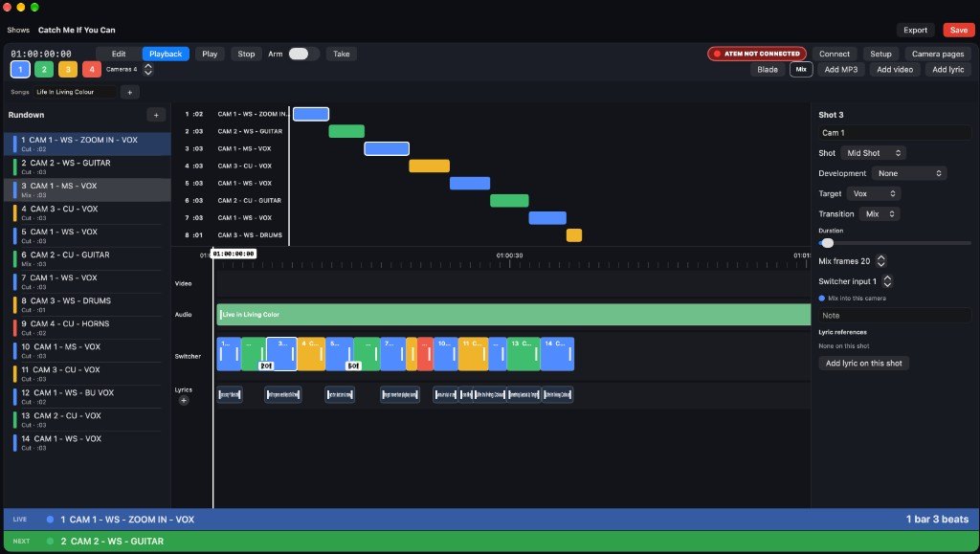Open the Transition Mix dropdown

(880, 214)
